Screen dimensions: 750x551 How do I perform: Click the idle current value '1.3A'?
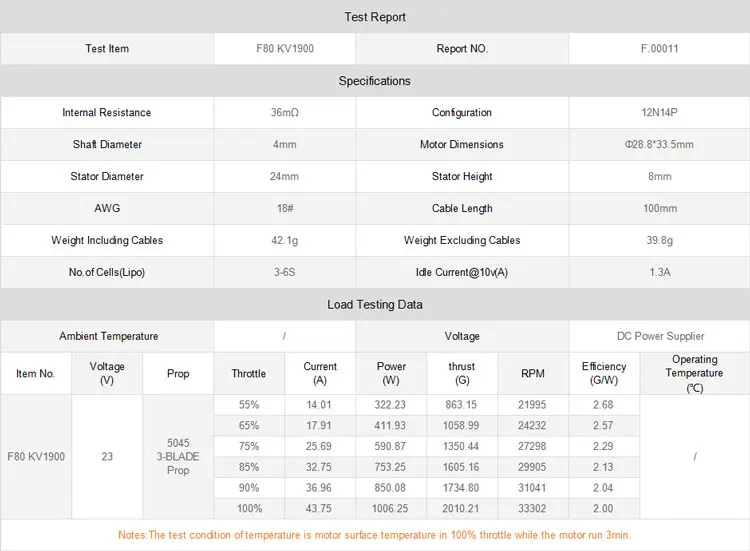[660, 272]
